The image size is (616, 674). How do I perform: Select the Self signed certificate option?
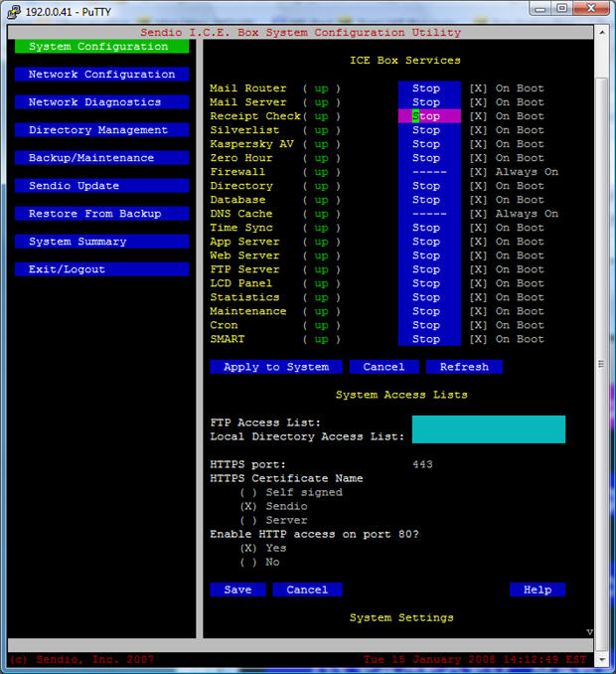[248, 492]
